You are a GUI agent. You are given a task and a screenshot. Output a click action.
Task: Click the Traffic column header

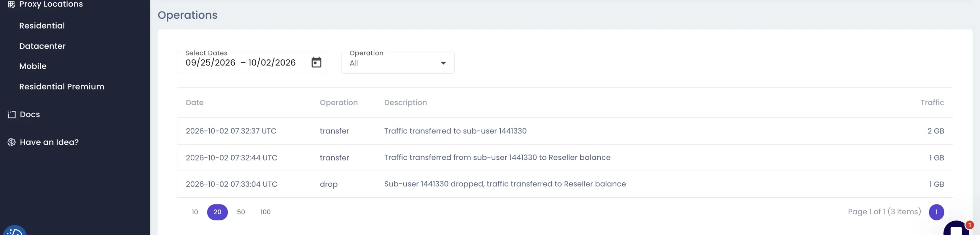932,102
